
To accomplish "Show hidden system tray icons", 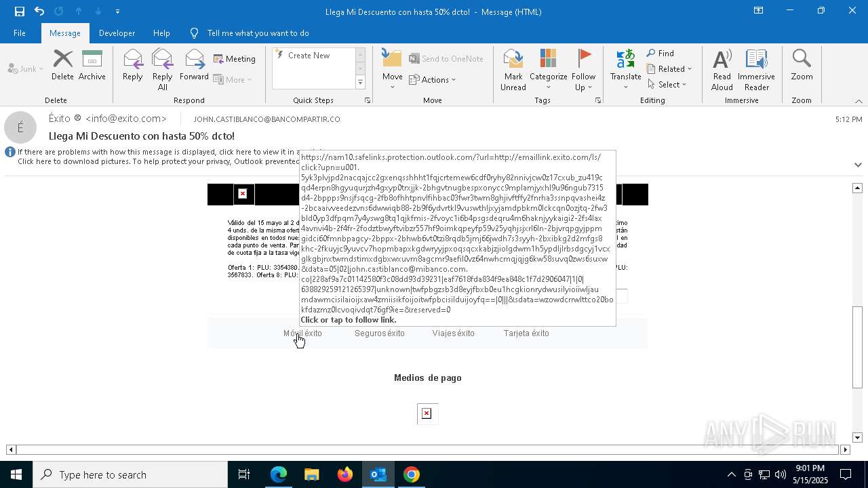I will [731, 474].
